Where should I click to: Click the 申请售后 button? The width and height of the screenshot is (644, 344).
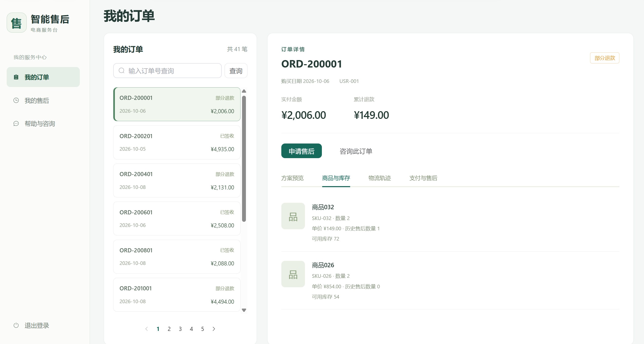pos(301,151)
